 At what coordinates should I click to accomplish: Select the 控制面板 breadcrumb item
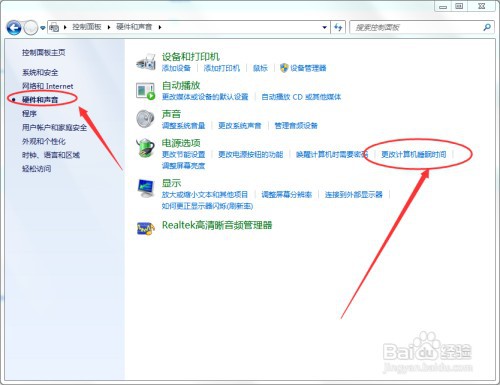click(87, 27)
